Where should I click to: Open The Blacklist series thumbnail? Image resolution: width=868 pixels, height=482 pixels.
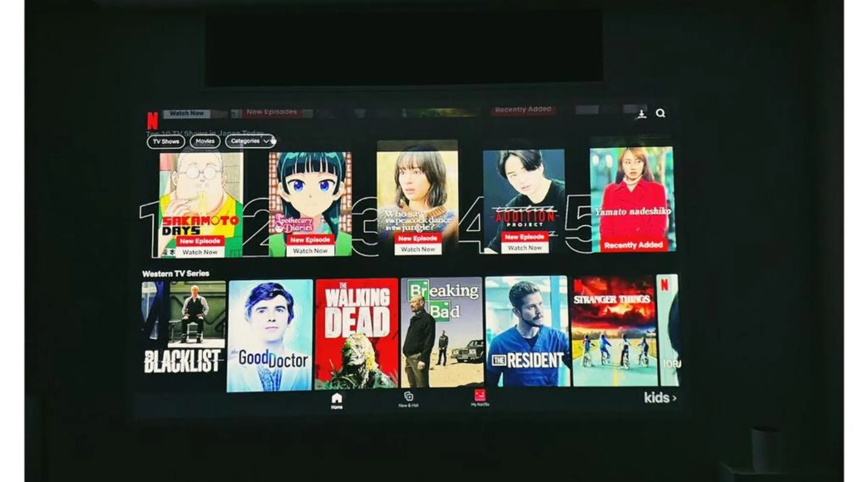(184, 328)
